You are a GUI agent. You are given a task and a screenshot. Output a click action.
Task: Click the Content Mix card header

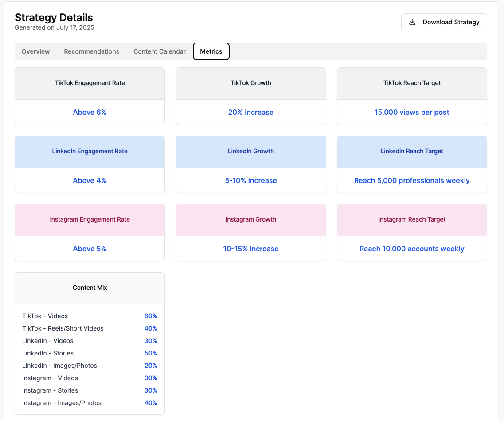click(x=90, y=288)
